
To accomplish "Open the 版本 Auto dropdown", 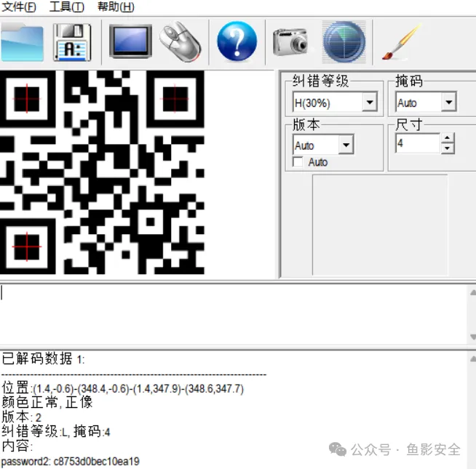I will (x=346, y=145).
